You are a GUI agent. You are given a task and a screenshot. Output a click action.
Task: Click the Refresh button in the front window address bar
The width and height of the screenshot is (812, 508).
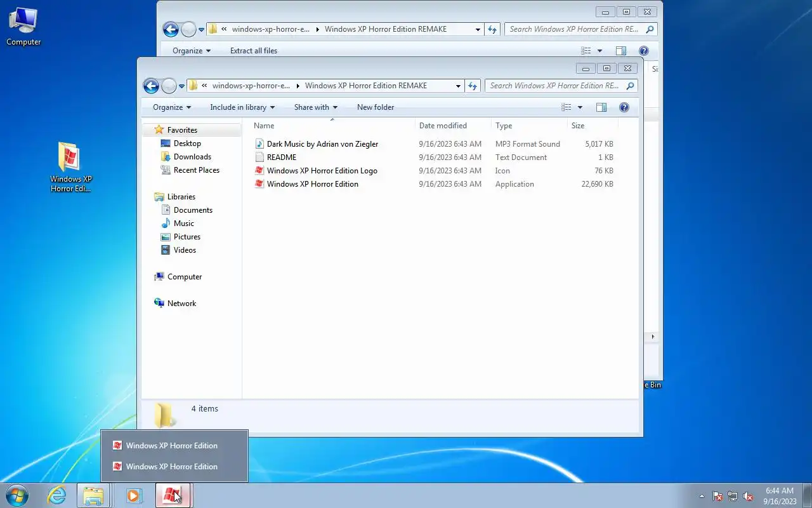473,86
